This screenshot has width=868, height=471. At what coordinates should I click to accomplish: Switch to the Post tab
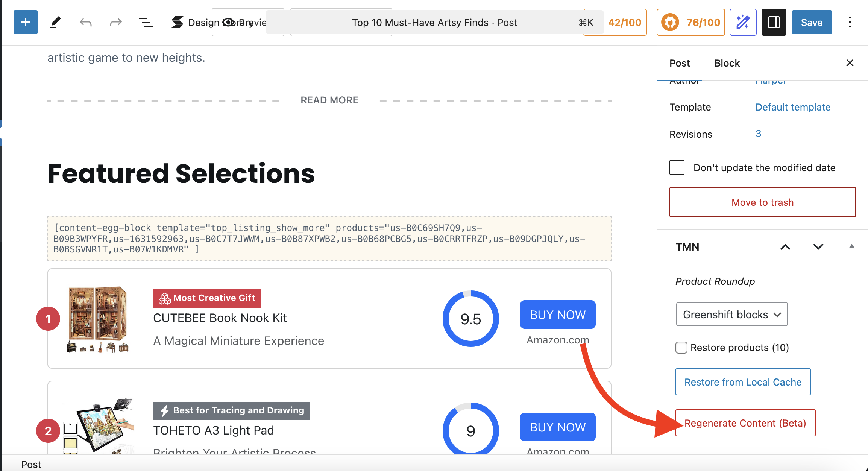[x=680, y=63]
